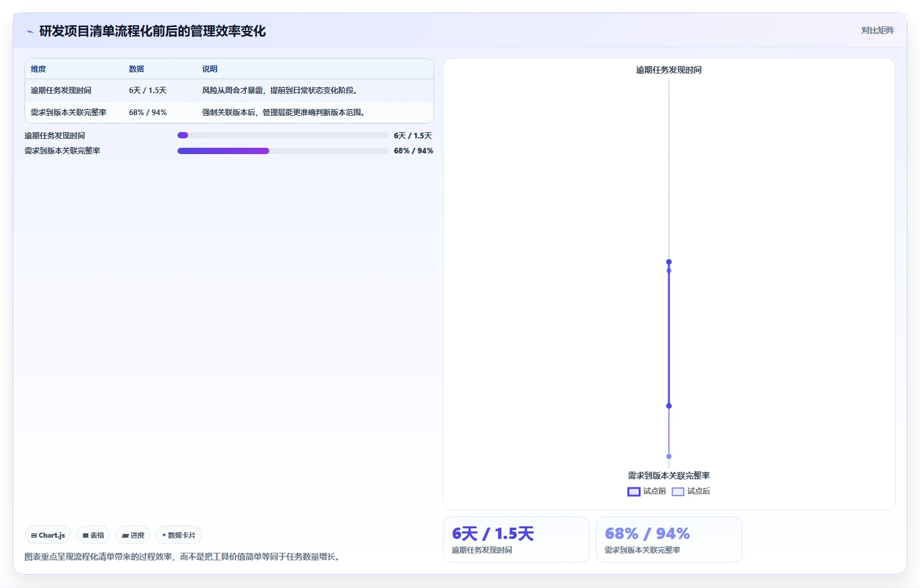Select the 维度 column header
Image resolution: width=920 pixels, height=588 pixels.
pyautogui.click(x=38, y=69)
